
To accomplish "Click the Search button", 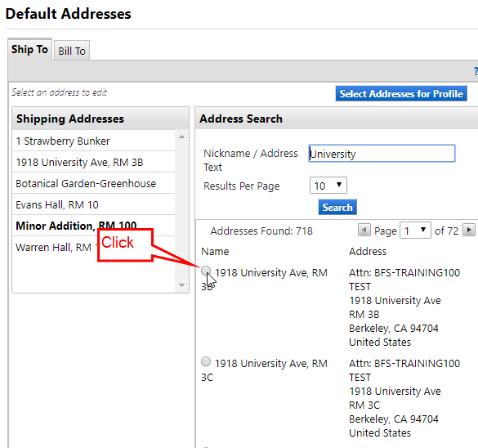I will click(x=337, y=208).
